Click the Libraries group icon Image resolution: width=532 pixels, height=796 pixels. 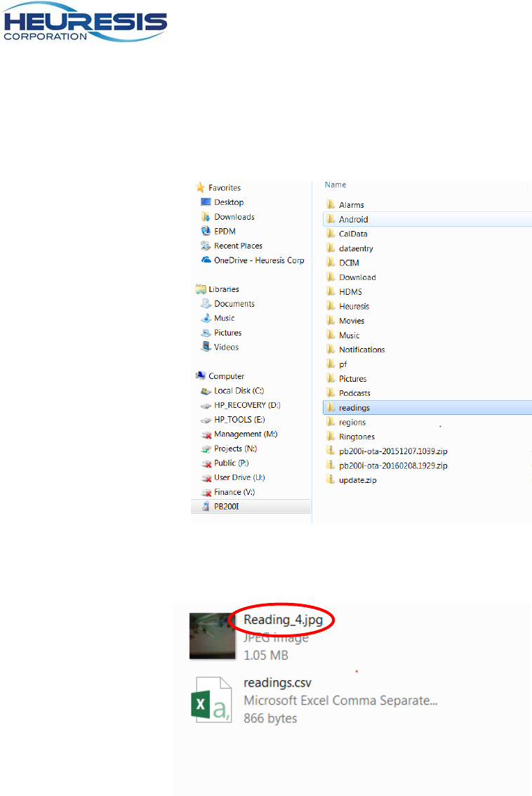point(201,289)
